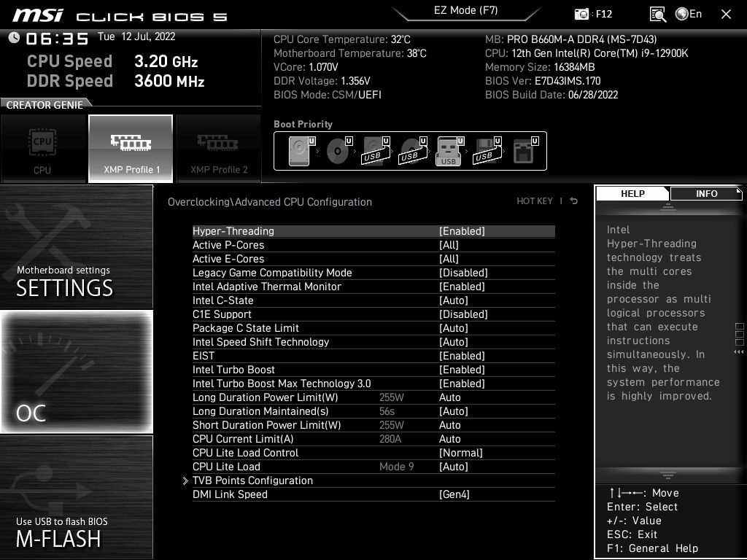Viewport: 747px width, 560px height.
Task: Click the side panel collapse arrows
Action: pos(738,352)
